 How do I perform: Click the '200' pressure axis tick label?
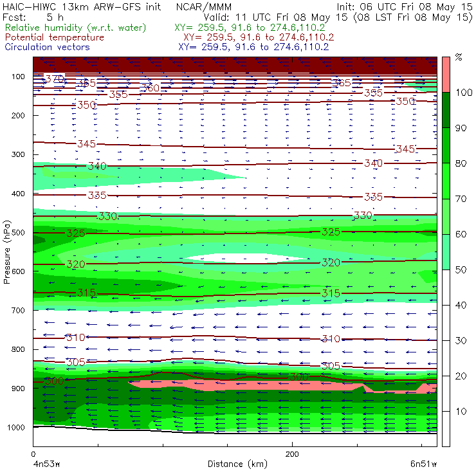tap(18, 116)
